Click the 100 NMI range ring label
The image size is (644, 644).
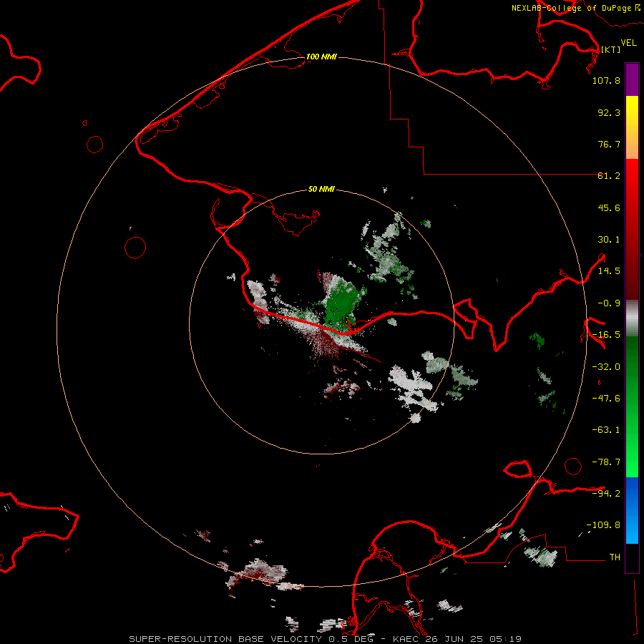(x=321, y=57)
